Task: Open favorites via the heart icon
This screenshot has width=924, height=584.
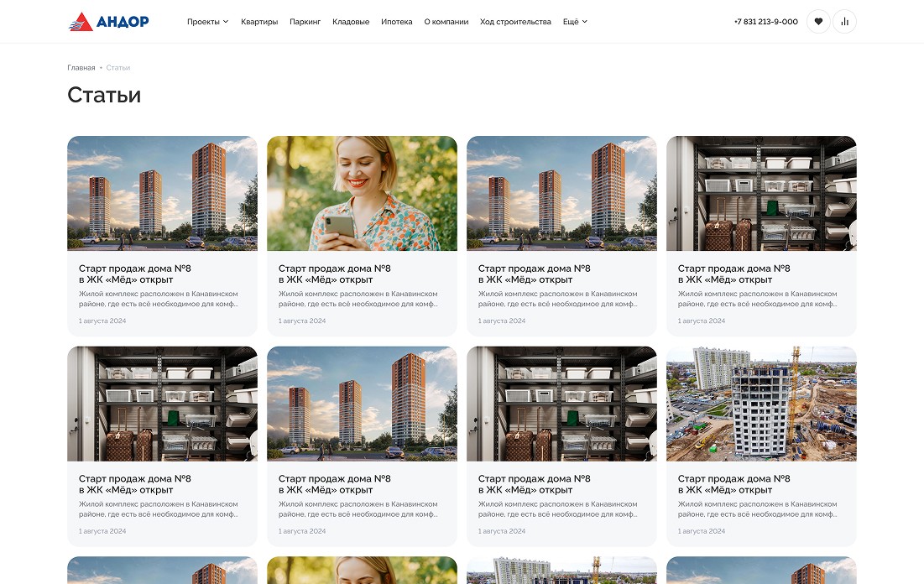Action: [818, 22]
